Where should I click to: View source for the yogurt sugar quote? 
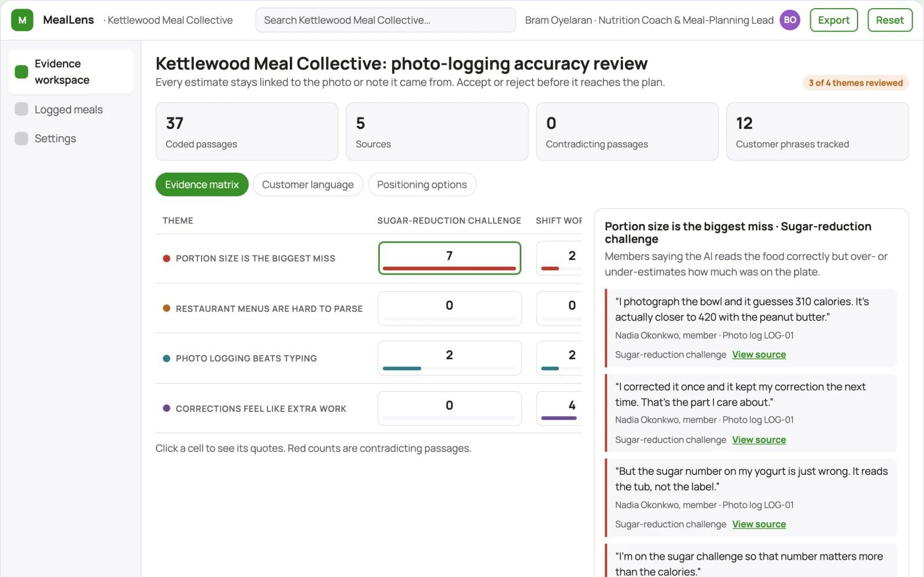759,524
